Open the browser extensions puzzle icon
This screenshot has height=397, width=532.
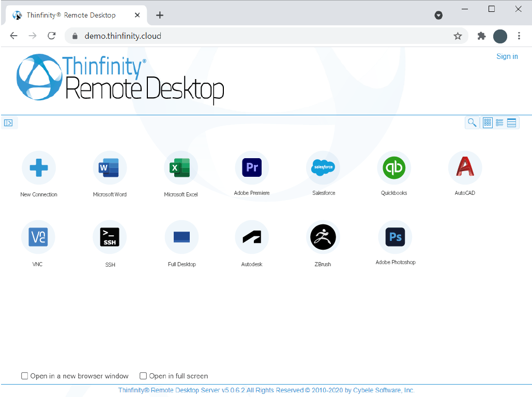pos(481,36)
